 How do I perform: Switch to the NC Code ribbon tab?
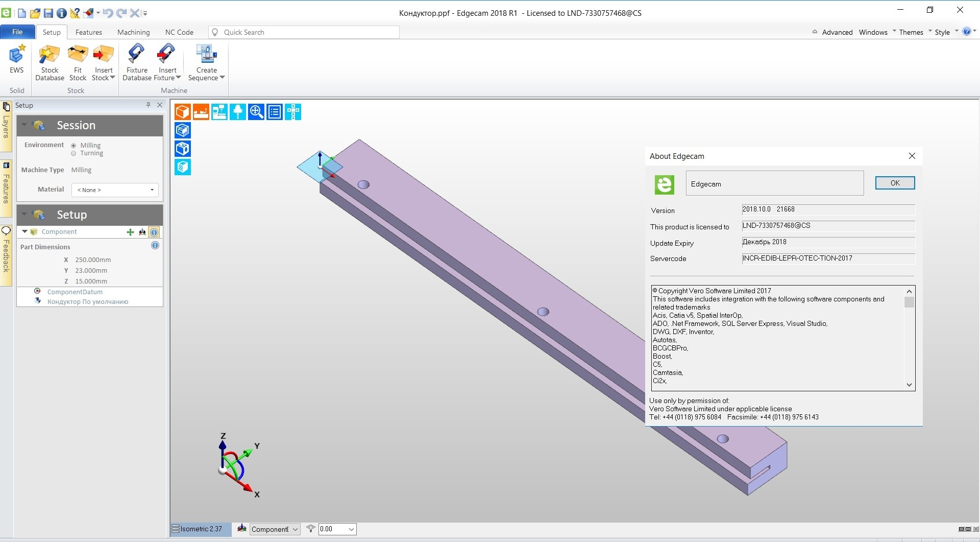(x=179, y=32)
